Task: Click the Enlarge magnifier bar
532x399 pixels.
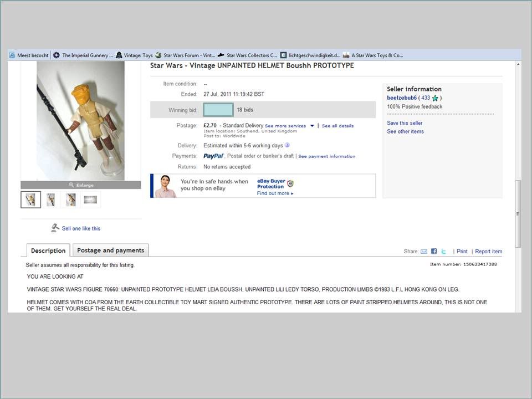Action: tap(81, 185)
